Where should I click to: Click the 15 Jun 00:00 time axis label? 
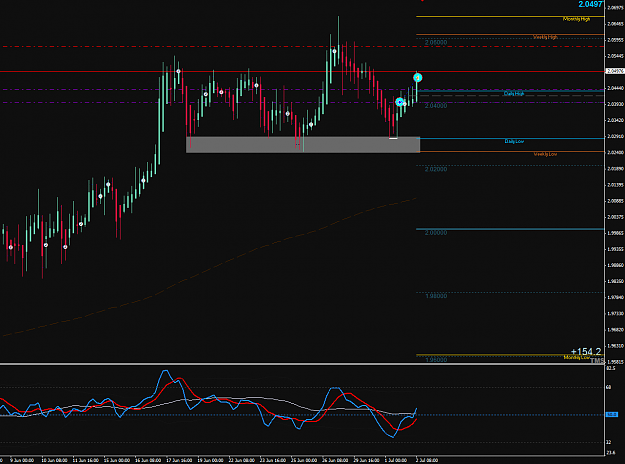(117, 460)
